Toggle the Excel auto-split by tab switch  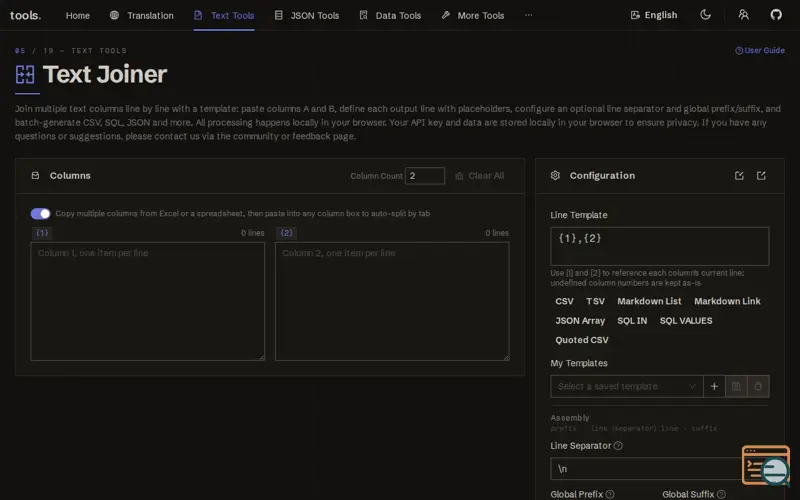point(40,213)
